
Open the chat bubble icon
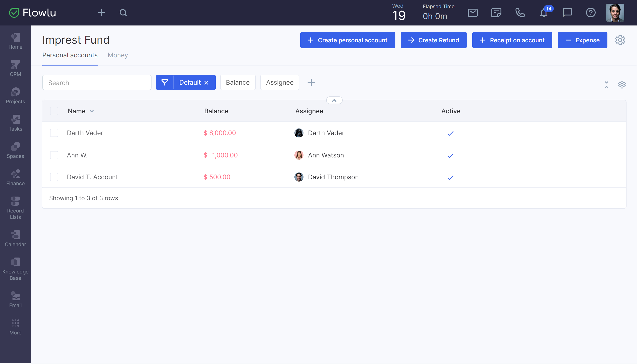point(567,13)
